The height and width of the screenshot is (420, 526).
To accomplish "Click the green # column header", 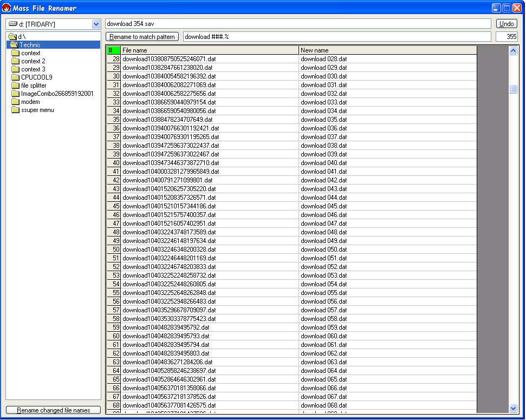I will (x=113, y=50).
